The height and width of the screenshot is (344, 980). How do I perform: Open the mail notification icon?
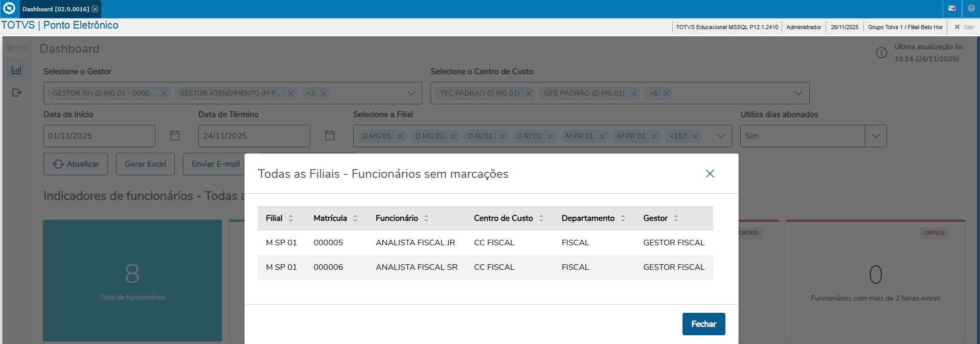point(952,9)
